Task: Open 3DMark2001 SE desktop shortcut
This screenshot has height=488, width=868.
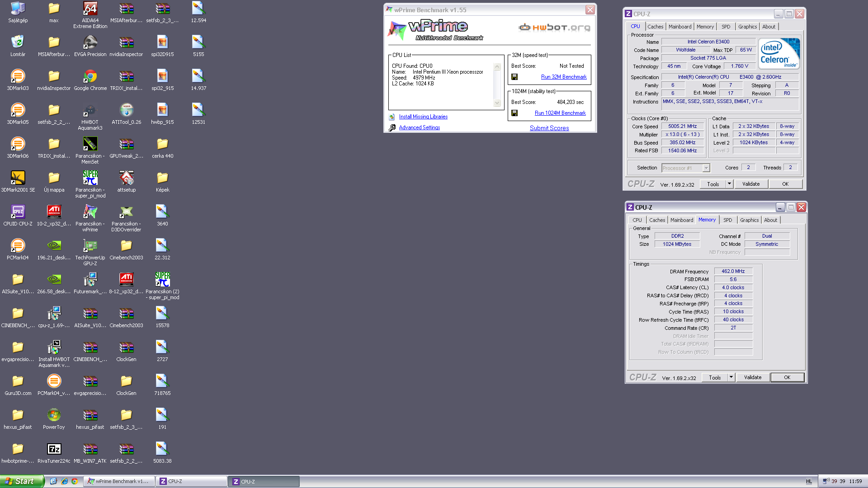Action: (x=18, y=178)
